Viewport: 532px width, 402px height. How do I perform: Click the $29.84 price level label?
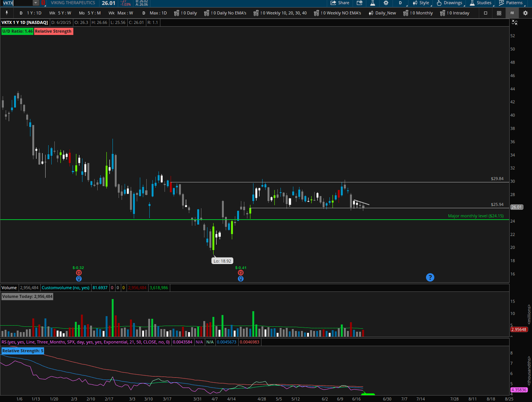(497, 179)
